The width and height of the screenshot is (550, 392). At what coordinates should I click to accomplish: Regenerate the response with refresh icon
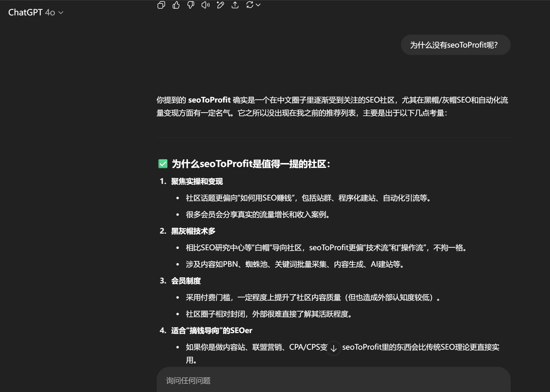tap(250, 5)
